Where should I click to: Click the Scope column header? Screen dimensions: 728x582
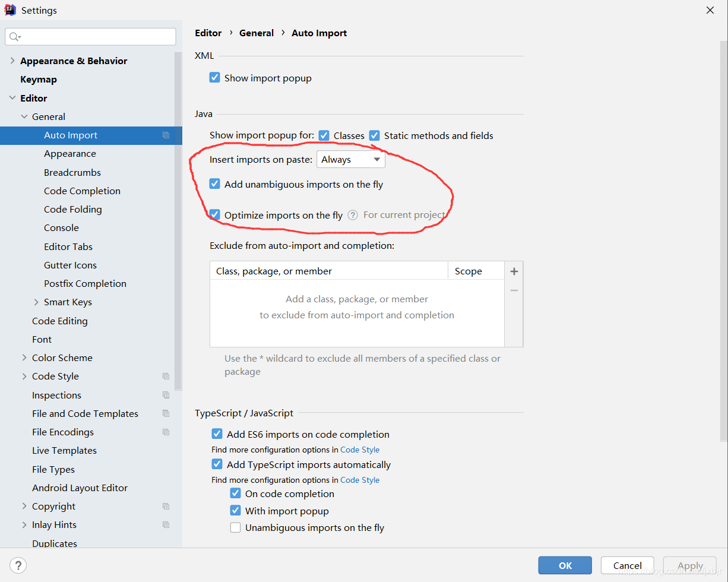click(x=476, y=271)
